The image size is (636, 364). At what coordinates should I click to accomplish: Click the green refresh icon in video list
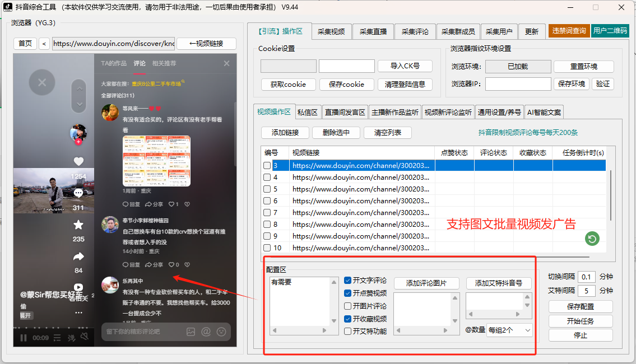[592, 239]
